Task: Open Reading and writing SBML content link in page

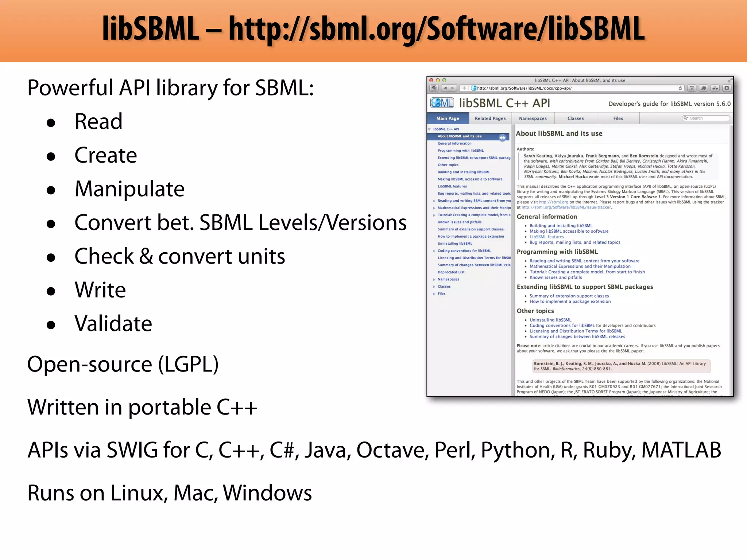Action: 584,261
